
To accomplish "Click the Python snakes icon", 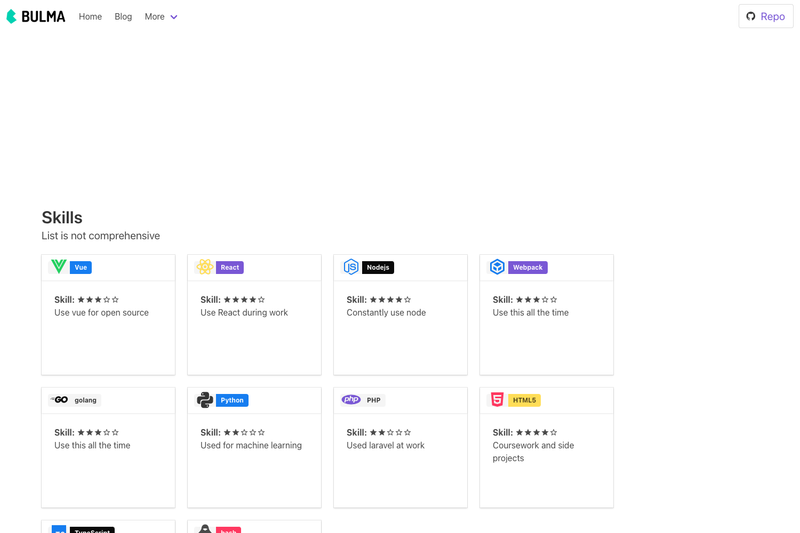I will pyautogui.click(x=205, y=400).
